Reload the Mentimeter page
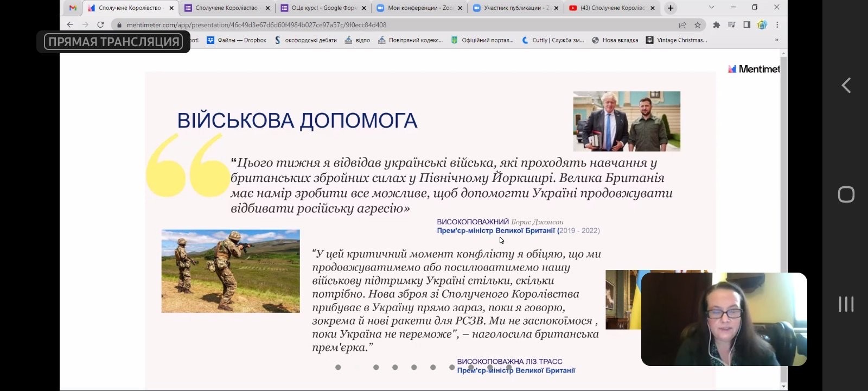 [100, 24]
